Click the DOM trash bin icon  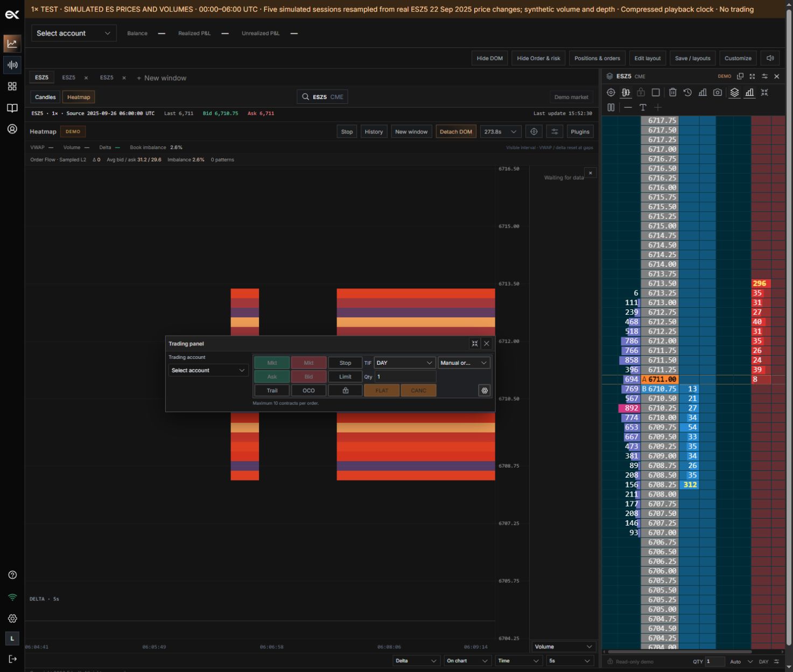click(x=672, y=93)
